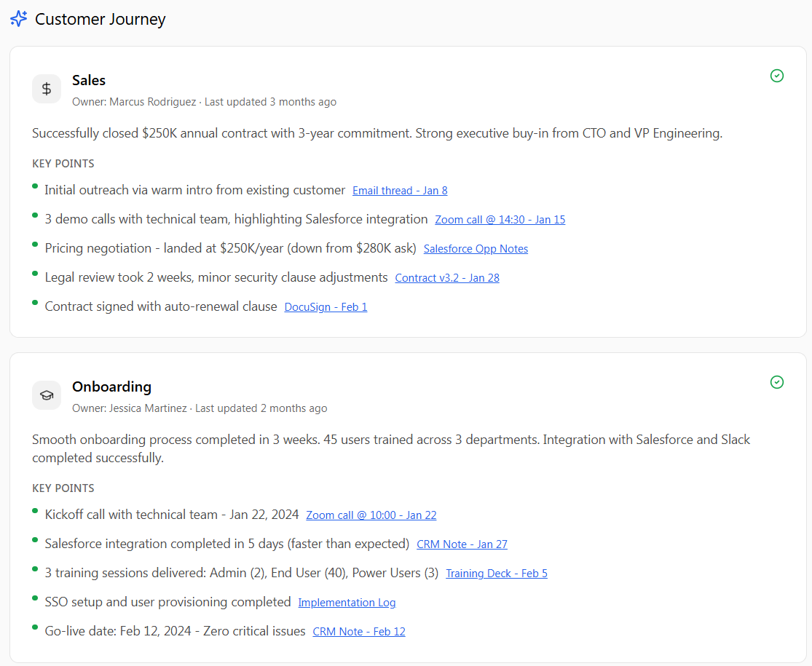Open the Email thread - Jan 8 link
The height and width of the screenshot is (666, 812).
(x=400, y=191)
